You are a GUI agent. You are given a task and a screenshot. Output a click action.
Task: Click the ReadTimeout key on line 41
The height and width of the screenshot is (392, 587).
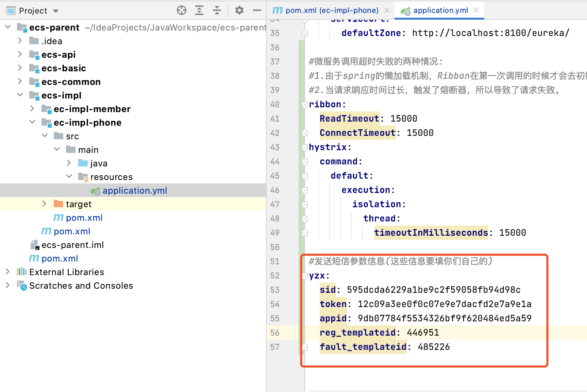point(349,119)
